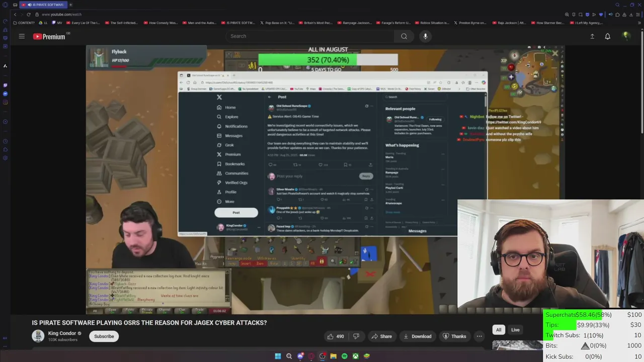The width and height of the screenshot is (644, 362).
Task: Open the Britain's Most Pec... bookmark
Action: pyautogui.click(x=315, y=23)
